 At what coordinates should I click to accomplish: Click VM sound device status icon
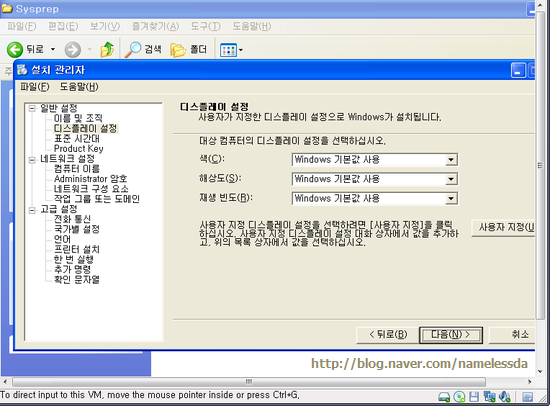(504, 397)
